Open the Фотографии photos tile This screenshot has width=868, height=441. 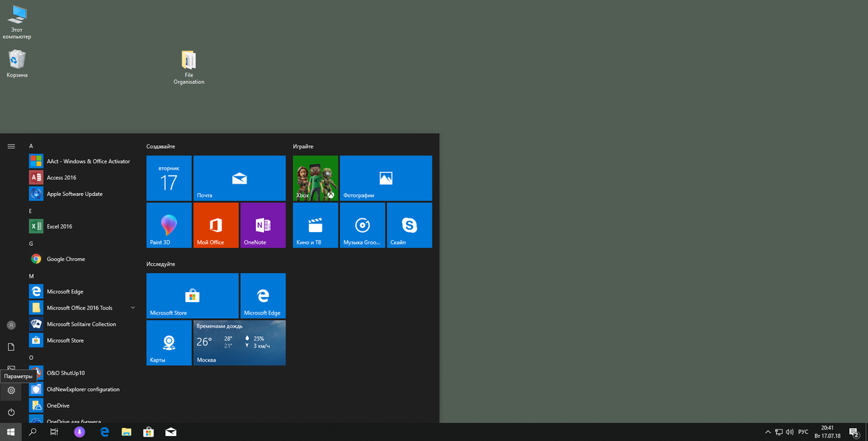click(386, 178)
